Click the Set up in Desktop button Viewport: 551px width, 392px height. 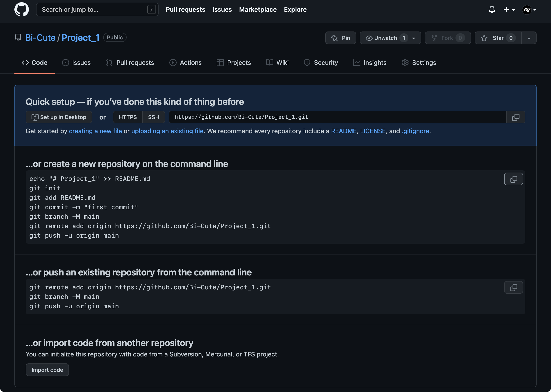point(59,117)
